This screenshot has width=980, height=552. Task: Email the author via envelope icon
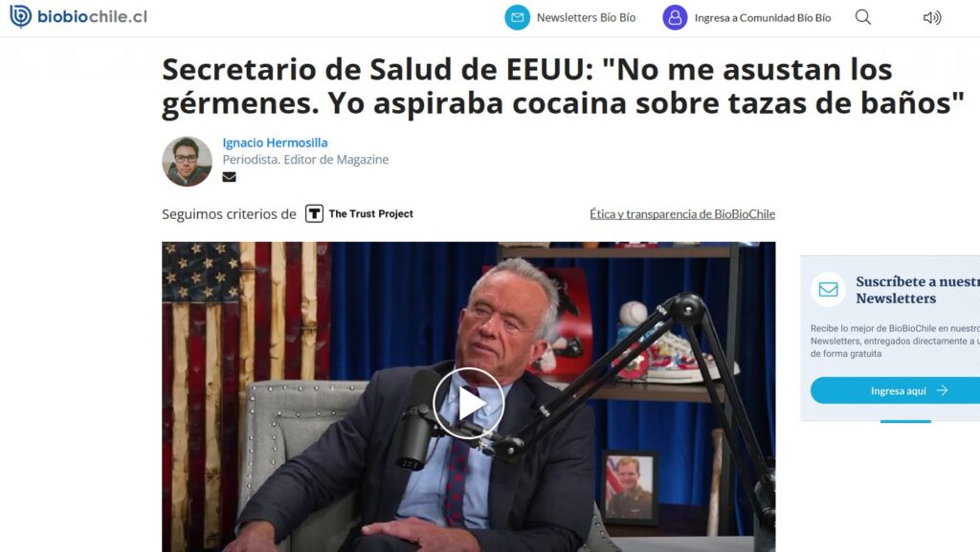tap(230, 177)
